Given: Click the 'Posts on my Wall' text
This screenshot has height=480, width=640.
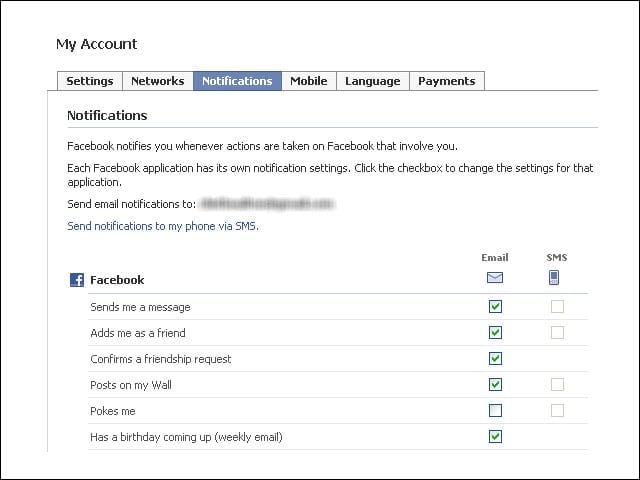Looking at the screenshot, I should click(x=131, y=385).
